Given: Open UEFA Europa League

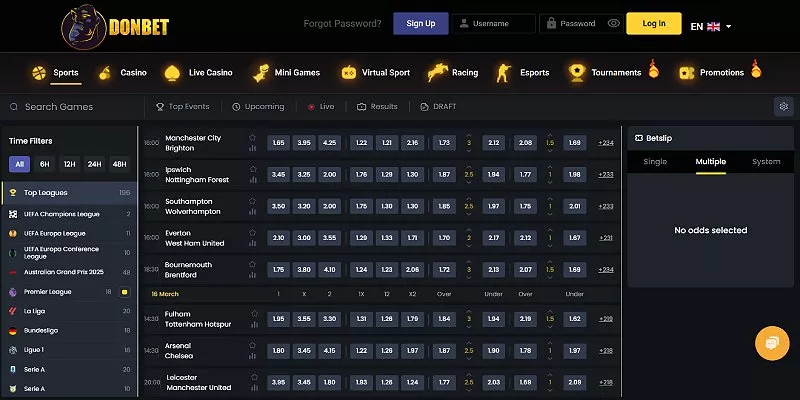Looking at the screenshot, I should click(69, 233).
